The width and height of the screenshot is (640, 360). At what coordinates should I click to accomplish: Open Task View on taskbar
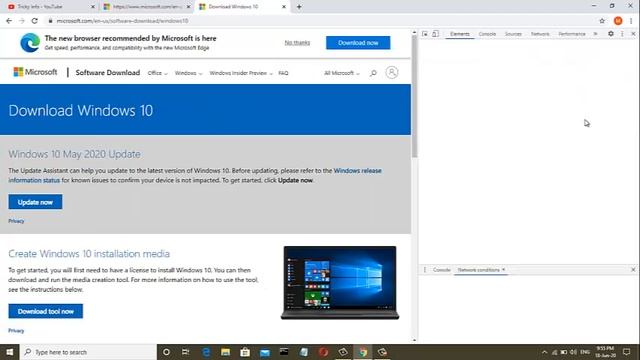(185, 352)
